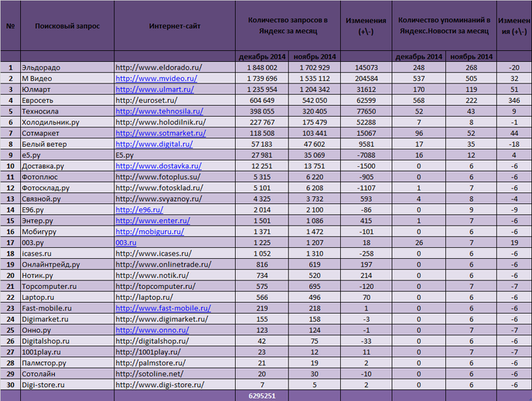This screenshot has width=532, height=401.
Task: Select the cell 'http://www.icases.ru/'
Action: click(x=175, y=253)
